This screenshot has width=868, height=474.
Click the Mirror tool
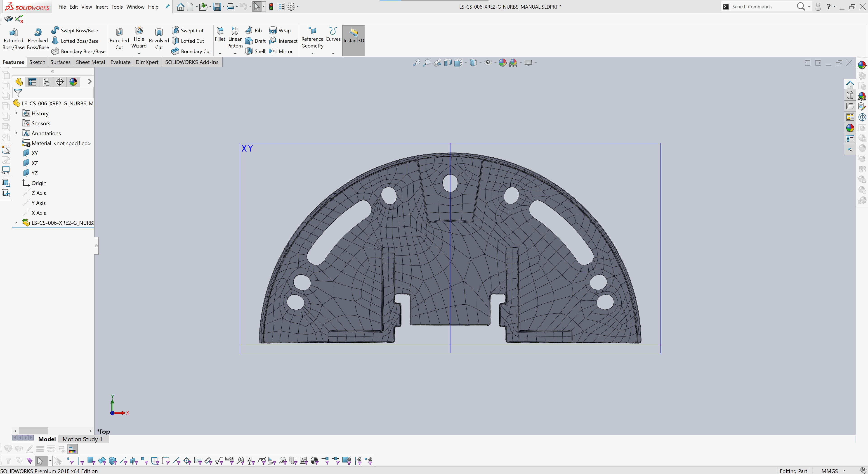pyautogui.click(x=281, y=51)
